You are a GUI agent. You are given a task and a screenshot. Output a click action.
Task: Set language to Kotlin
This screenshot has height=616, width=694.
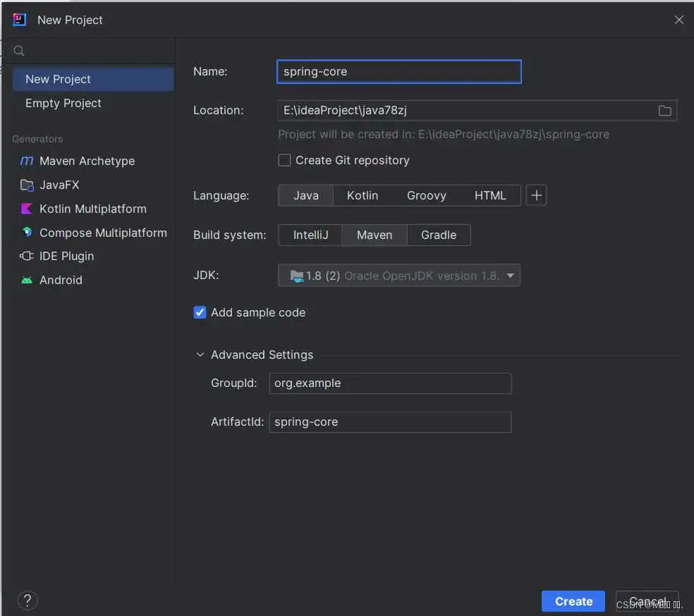click(x=363, y=195)
